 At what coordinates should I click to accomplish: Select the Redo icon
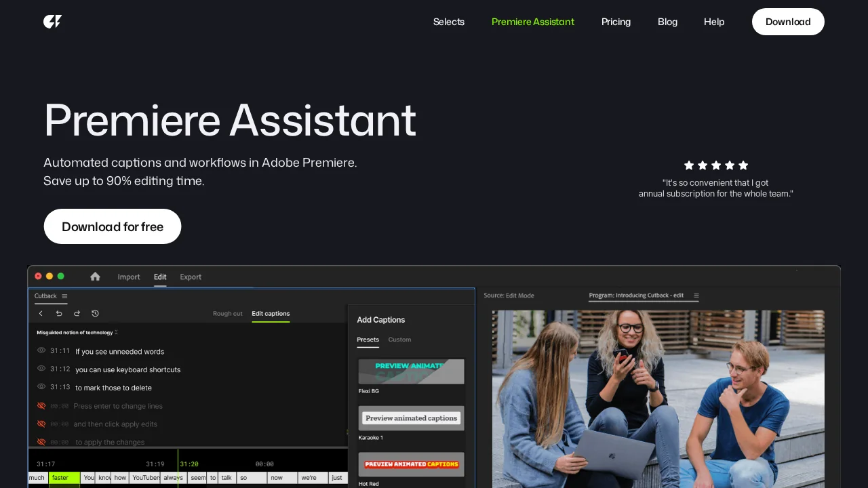coord(77,313)
